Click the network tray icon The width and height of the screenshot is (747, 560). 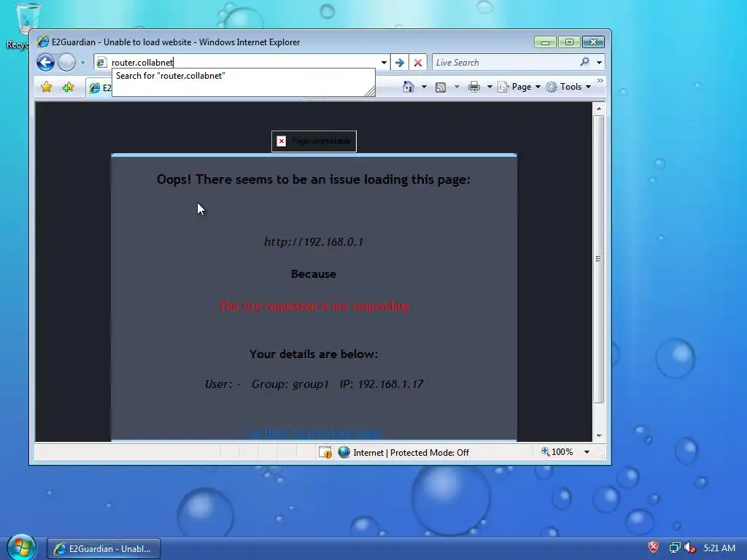[675, 548]
